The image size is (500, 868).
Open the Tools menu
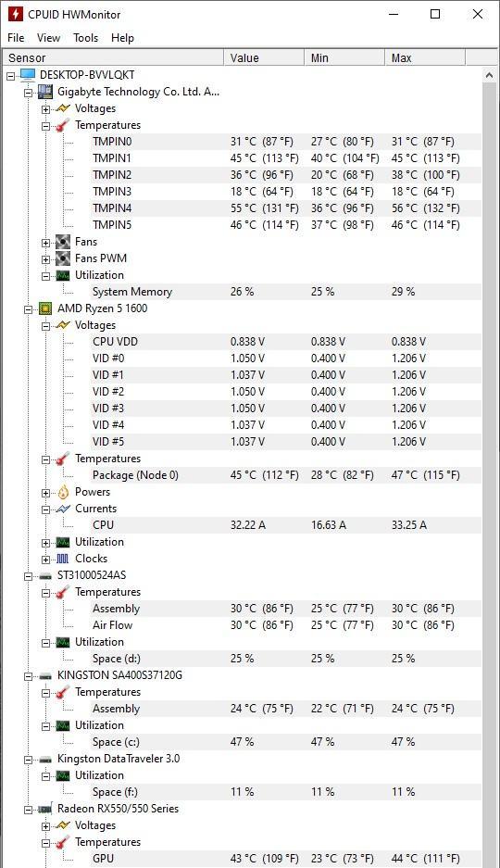(86, 38)
